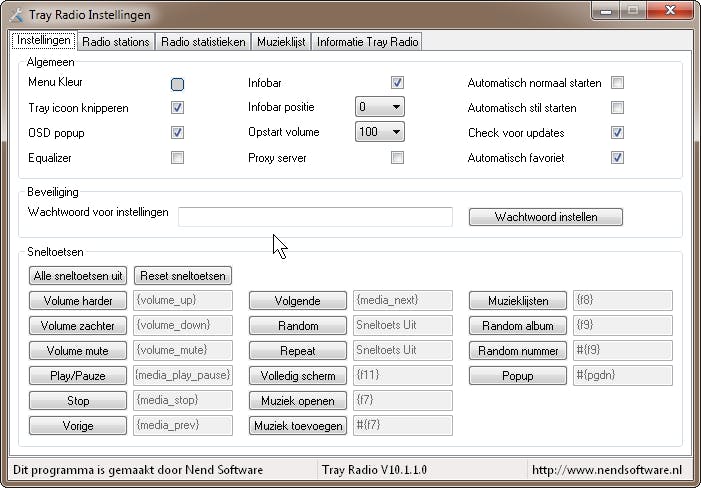Open the Menu Kleur color box
Screen dimensions: 701x488
tap(177, 84)
